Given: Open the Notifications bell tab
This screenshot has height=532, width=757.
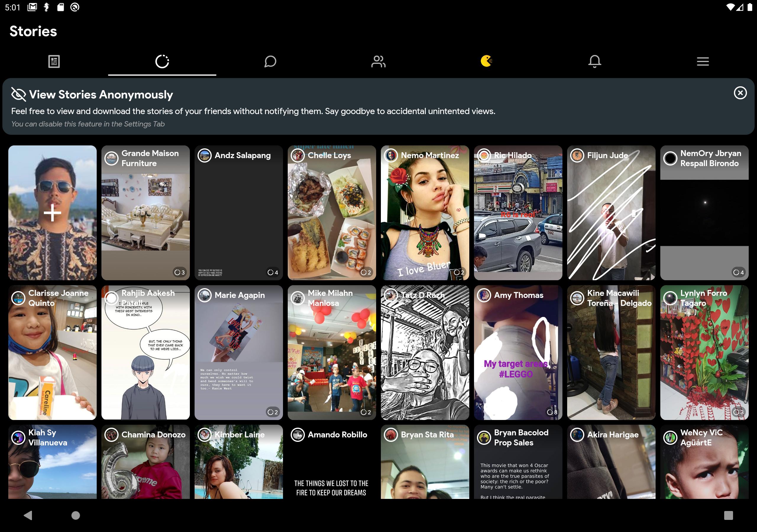Looking at the screenshot, I should click(x=594, y=61).
